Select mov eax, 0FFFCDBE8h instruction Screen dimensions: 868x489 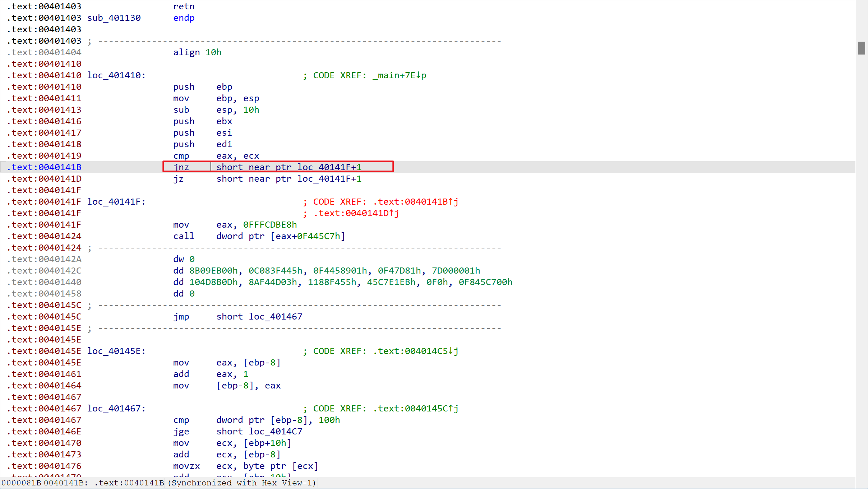point(235,225)
